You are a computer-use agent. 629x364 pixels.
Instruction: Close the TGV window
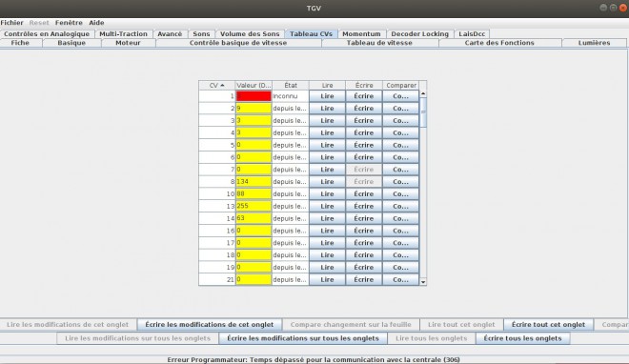[x=623, y=8]
